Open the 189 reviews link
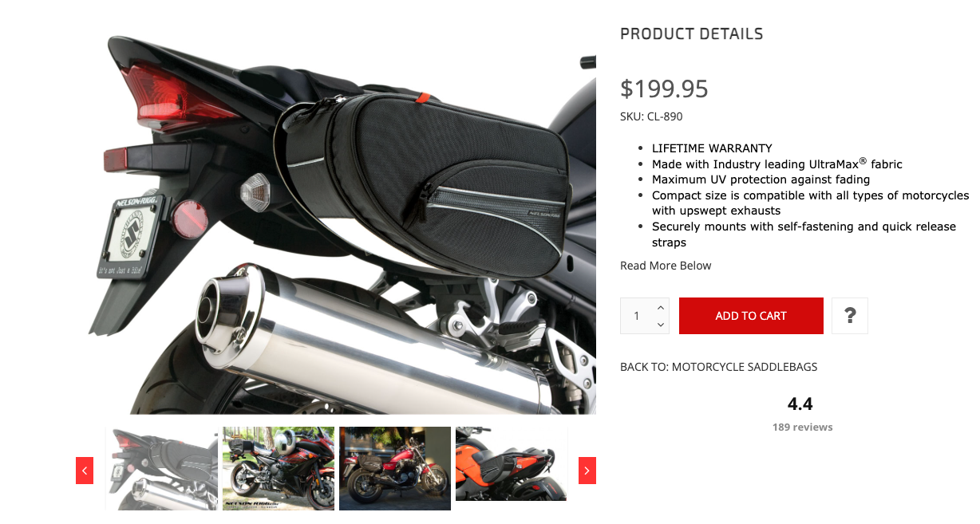The width and height of the screenshot is (980, 524). pos(802,427)
